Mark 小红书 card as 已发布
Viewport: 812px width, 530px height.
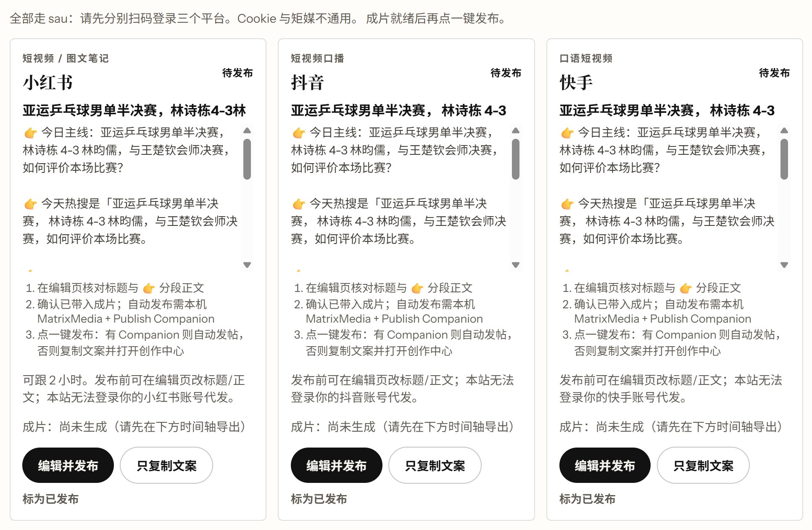pos(50,499)
